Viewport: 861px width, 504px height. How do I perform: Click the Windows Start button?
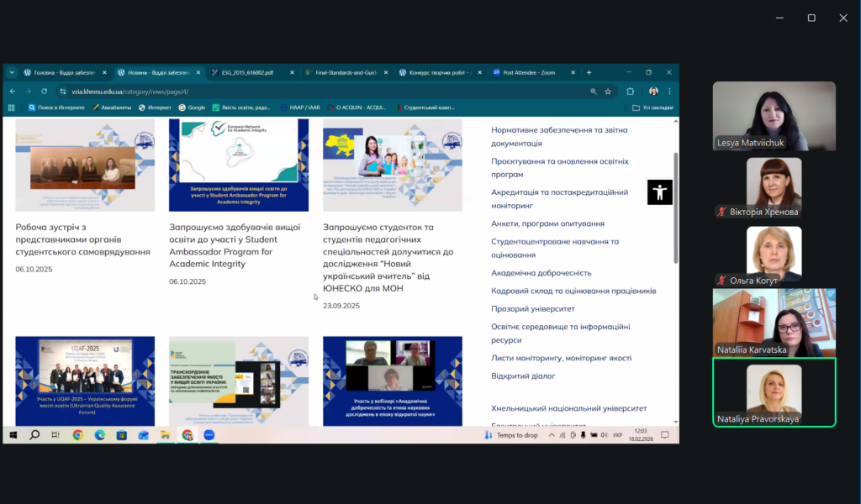[13, 435]
